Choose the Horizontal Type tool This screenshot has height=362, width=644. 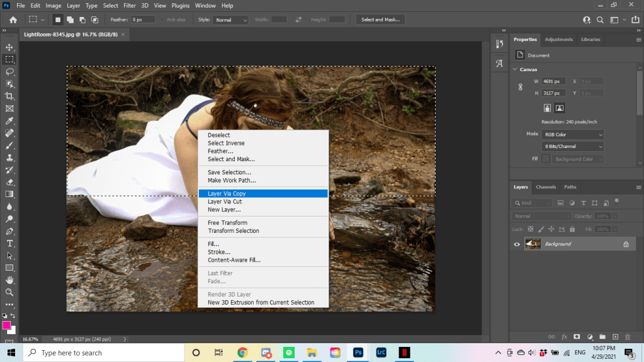(x=9, y=244)
